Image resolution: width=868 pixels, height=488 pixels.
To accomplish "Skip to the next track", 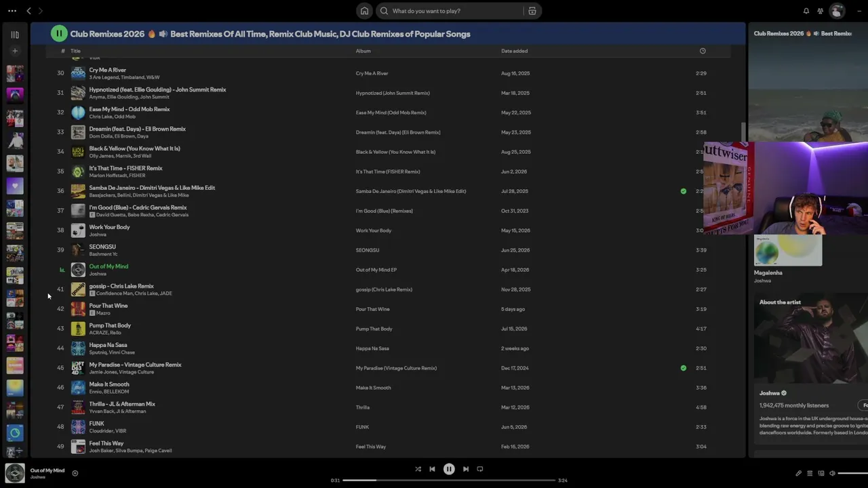I will coord(466,469).
